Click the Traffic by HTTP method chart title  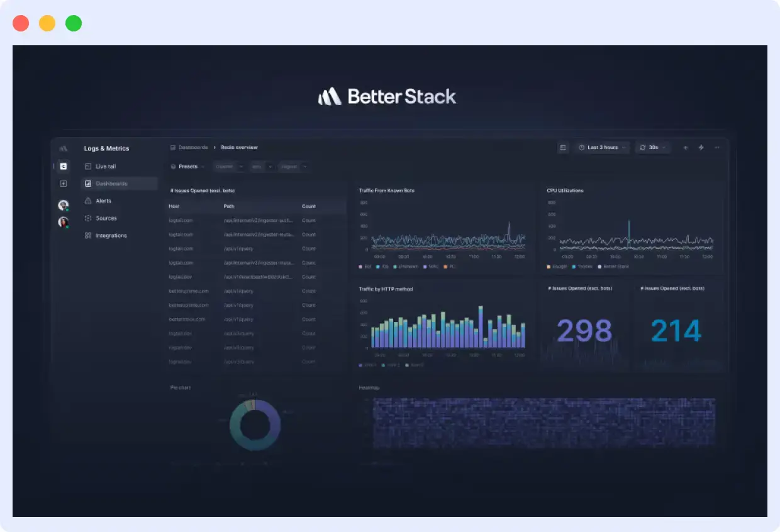coord(386,289)
